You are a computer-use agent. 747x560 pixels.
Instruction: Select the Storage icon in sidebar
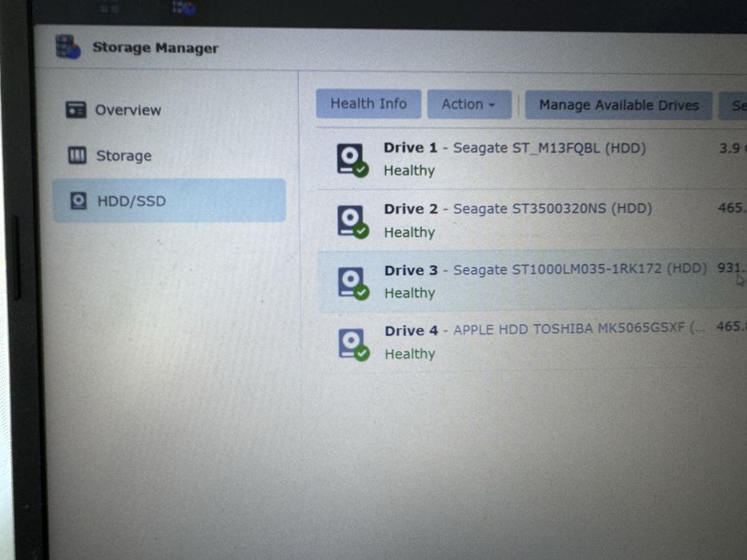77,155
